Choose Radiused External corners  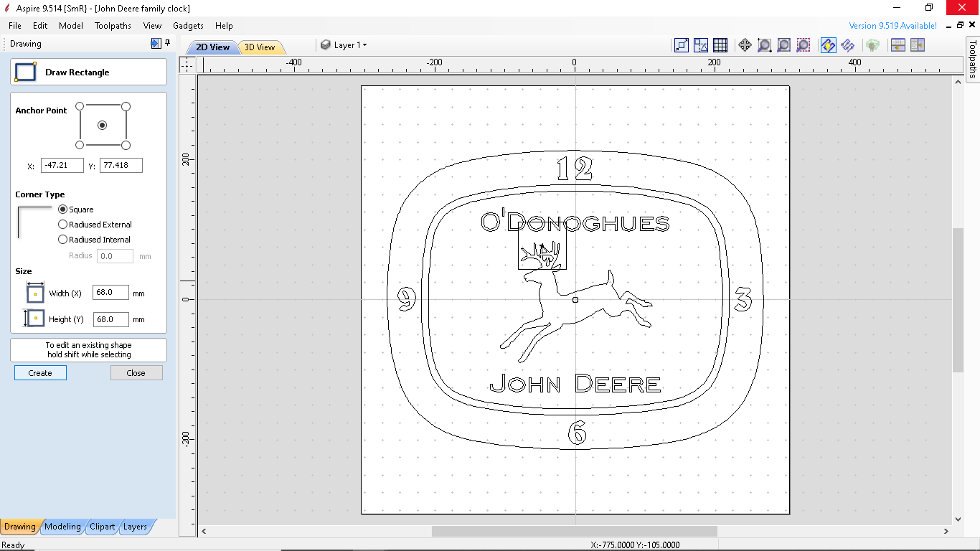[62, 224]
